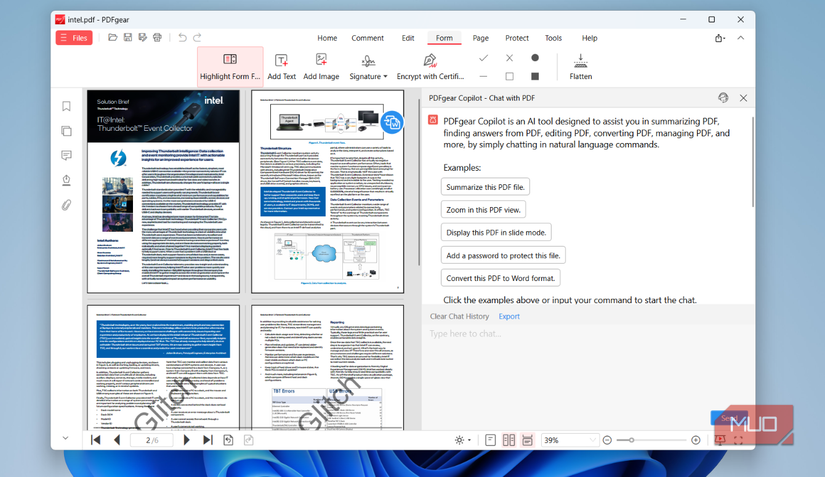The width and height of the screenshot is (825, 477).
Task: Open the Intel cover page thumbnail
Action: pyautogui.click(x=163, y=191)
